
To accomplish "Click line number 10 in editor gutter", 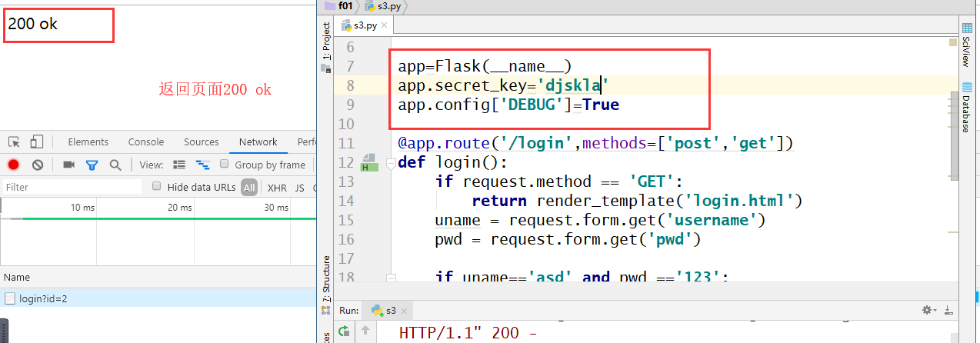I will [x=346, y=124].
